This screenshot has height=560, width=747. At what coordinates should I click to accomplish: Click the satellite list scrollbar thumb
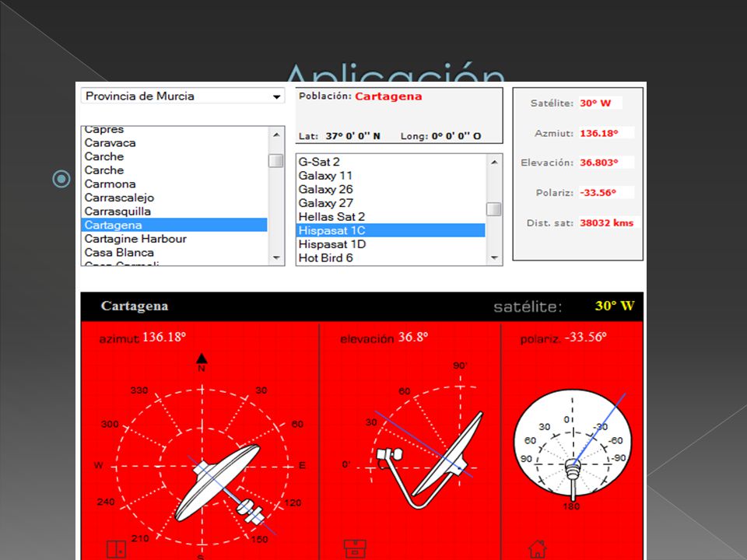pyautogui.click(x=493, y=209)
